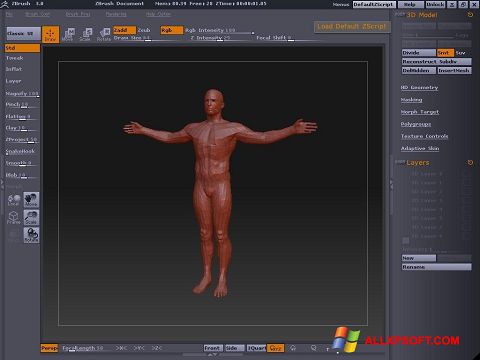Screen dimensions: 480x360
Task: Click the Rename layer button
Action: click(x=437, y=267)
